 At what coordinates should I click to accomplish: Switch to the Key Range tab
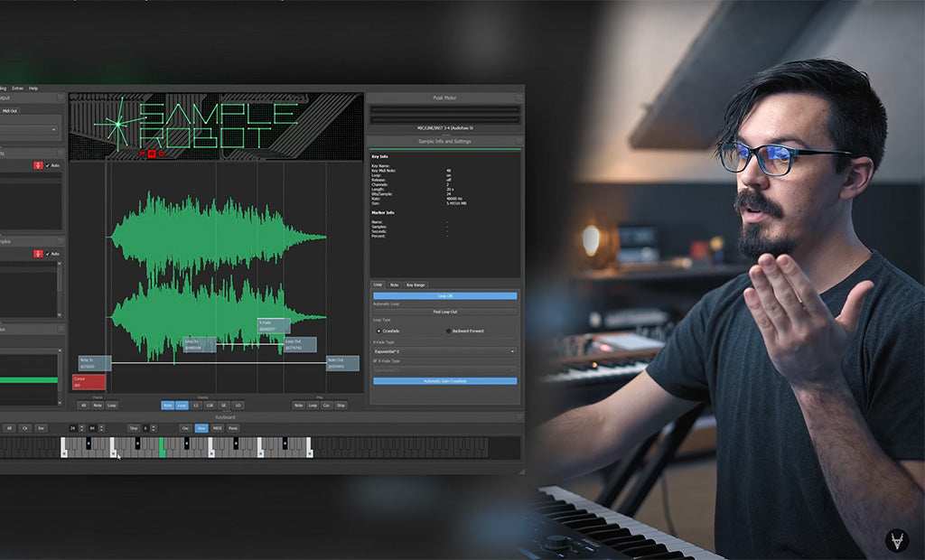click(415, 285)
